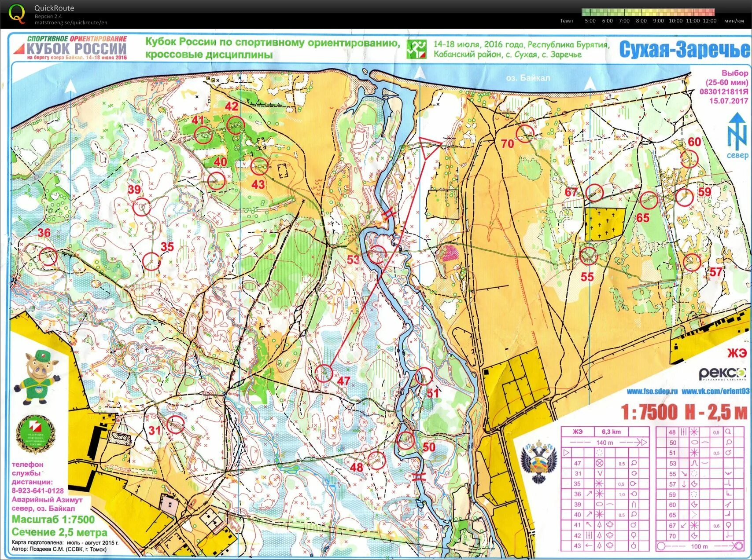Click control circle 35
This screenshot has width=752, height=560.
[x=151, y=261]
